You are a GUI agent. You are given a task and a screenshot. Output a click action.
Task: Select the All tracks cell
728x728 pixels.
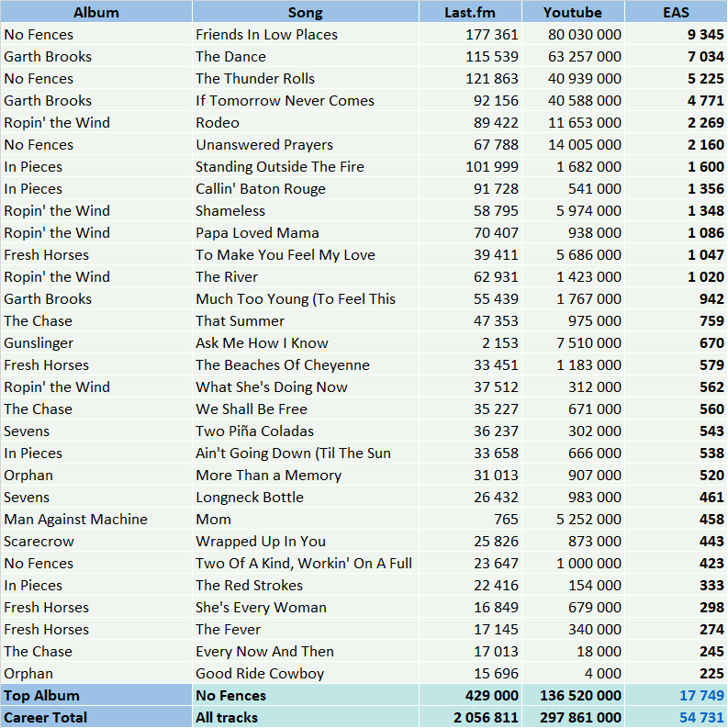tap(306, 717)
